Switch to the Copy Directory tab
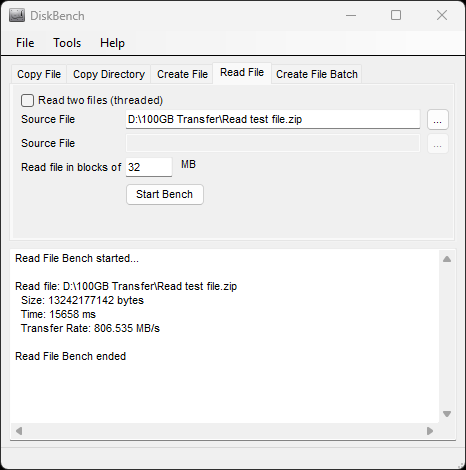Screen dimensions: 466x470 [x=109, y=74]
